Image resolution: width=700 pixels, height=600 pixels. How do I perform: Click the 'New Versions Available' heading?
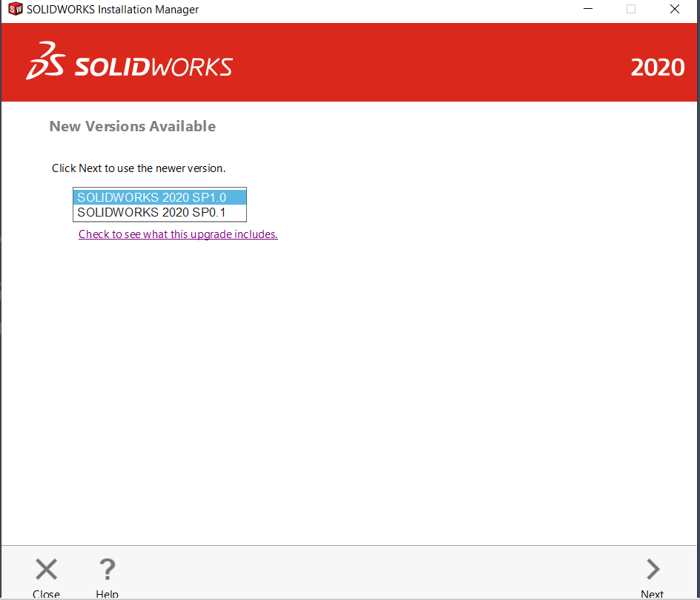(133, 126)
